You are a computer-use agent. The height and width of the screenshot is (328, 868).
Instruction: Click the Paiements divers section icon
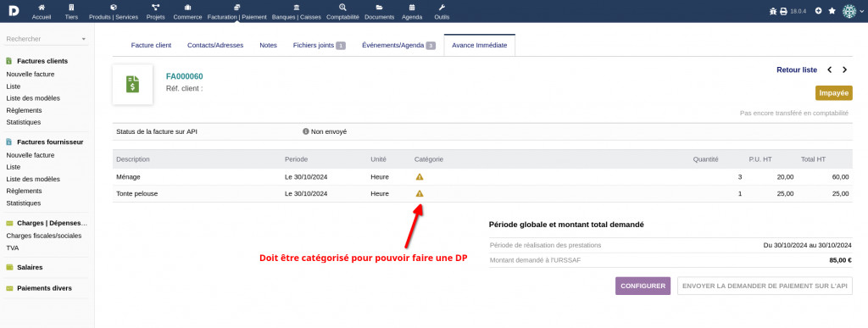9,288
